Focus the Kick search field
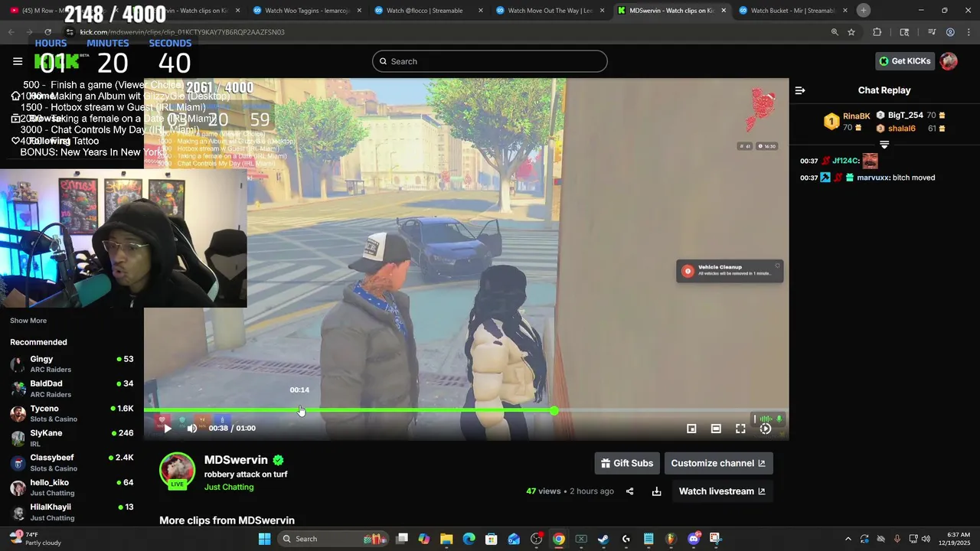This screenshot has width=980, height=551. [x=490, y=61]
